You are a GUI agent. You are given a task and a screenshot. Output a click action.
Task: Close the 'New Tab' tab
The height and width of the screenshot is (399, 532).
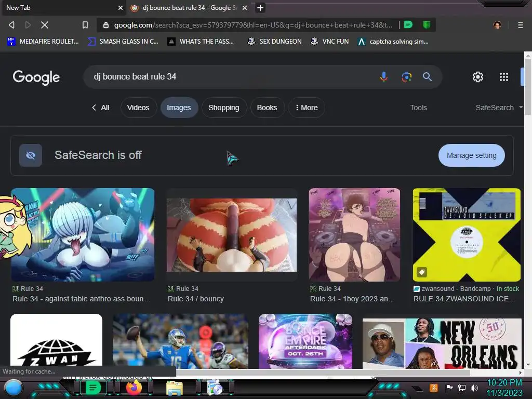tap(121, 8)
